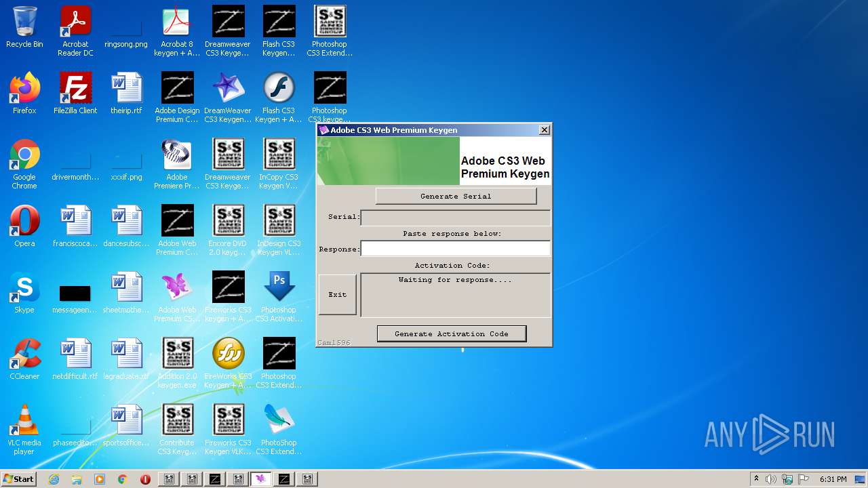The height and width of the screenshot is (488, 868).
Task: Open the Windows Start menu
Action: coord(19,479)
